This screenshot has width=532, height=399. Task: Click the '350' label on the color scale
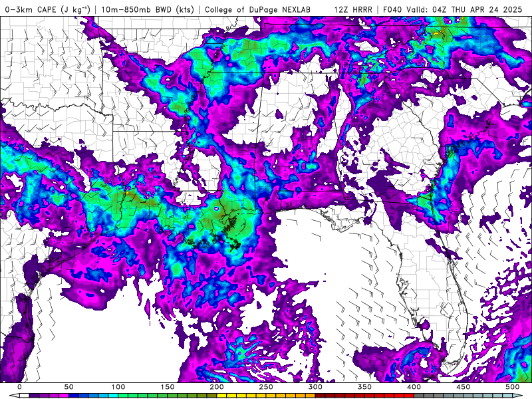click(364, 387)
